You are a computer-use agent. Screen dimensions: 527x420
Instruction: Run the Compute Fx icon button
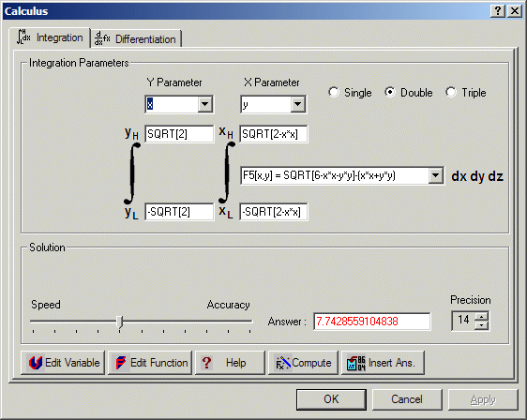click(x=282, y=363)
